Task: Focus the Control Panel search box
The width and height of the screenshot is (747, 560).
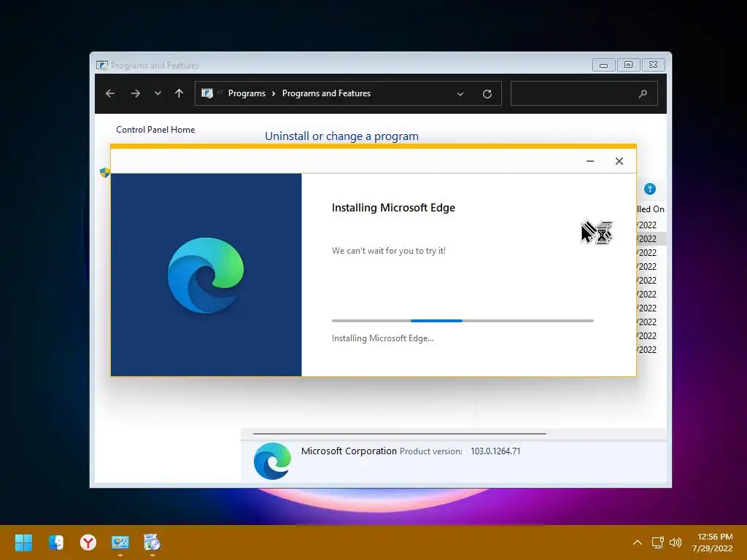Action: click(x=584, y=93)
